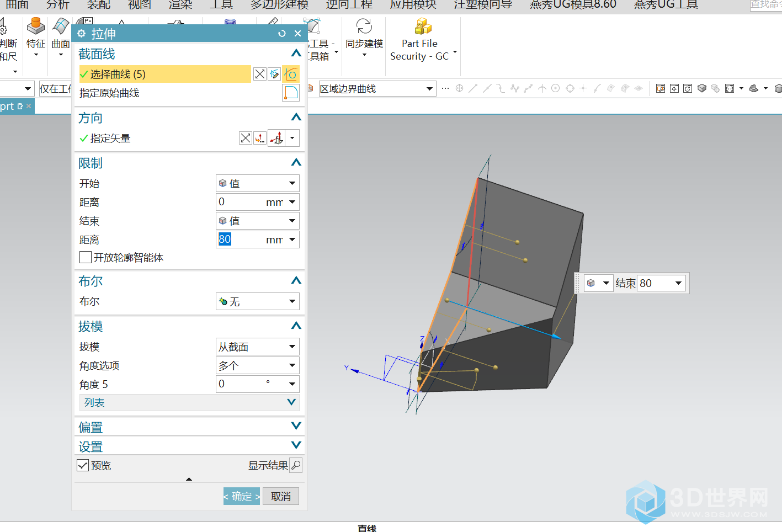Click the start 距离 field showing 0
782x532 pixels.
pos(240,202)
